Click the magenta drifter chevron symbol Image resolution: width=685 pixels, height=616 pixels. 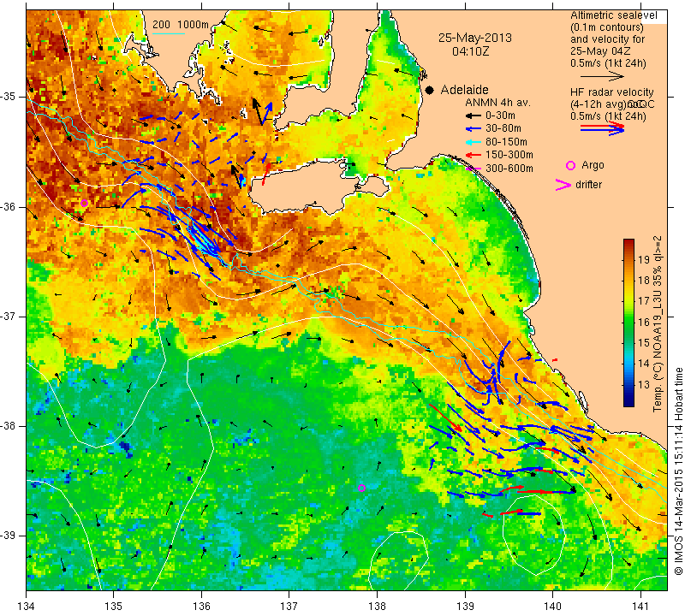tap(563, 185)
